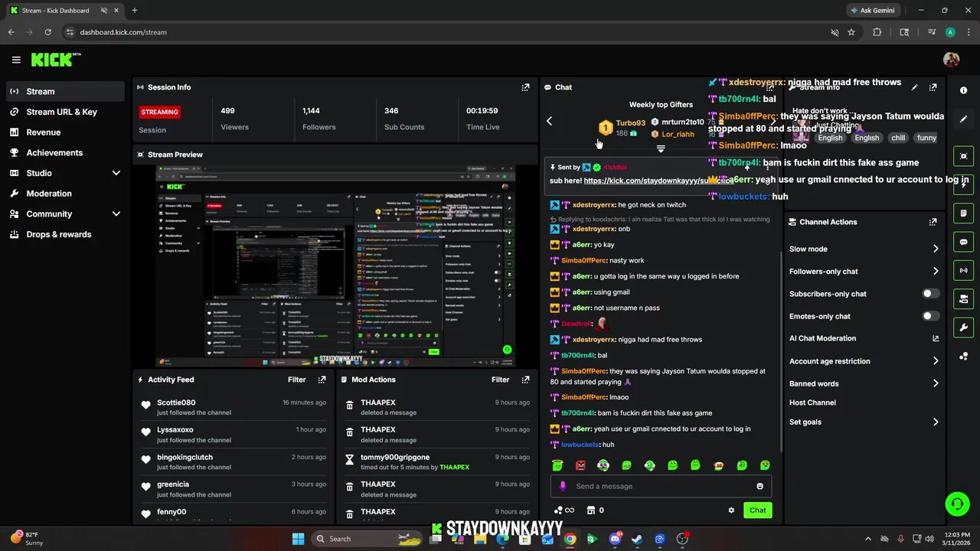Open chat settings gear icon
This screenshot has height=551, width=980.
(731, 510)
